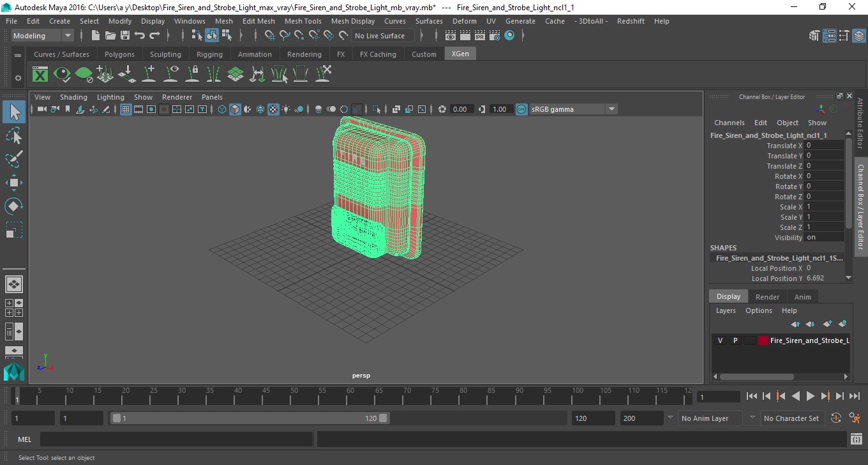Click XGen preview eye icon

[x=62, y=75]
